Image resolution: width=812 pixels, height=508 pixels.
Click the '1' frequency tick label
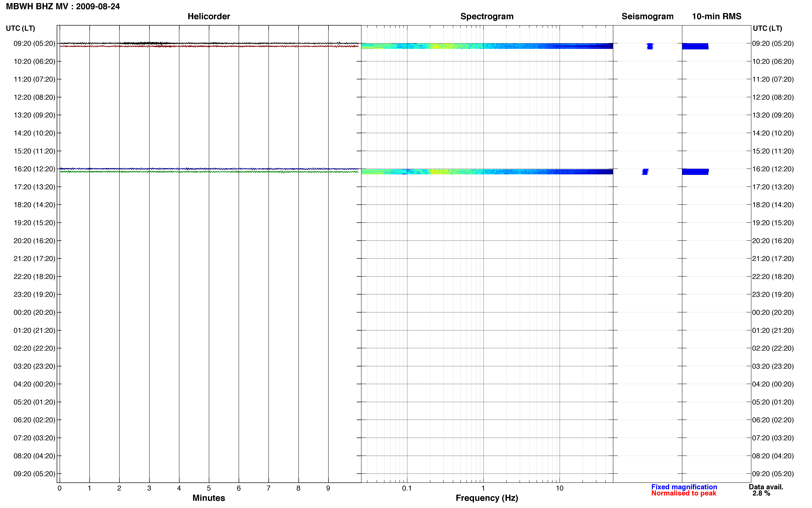pyautogui.click(x=483, y=488)
